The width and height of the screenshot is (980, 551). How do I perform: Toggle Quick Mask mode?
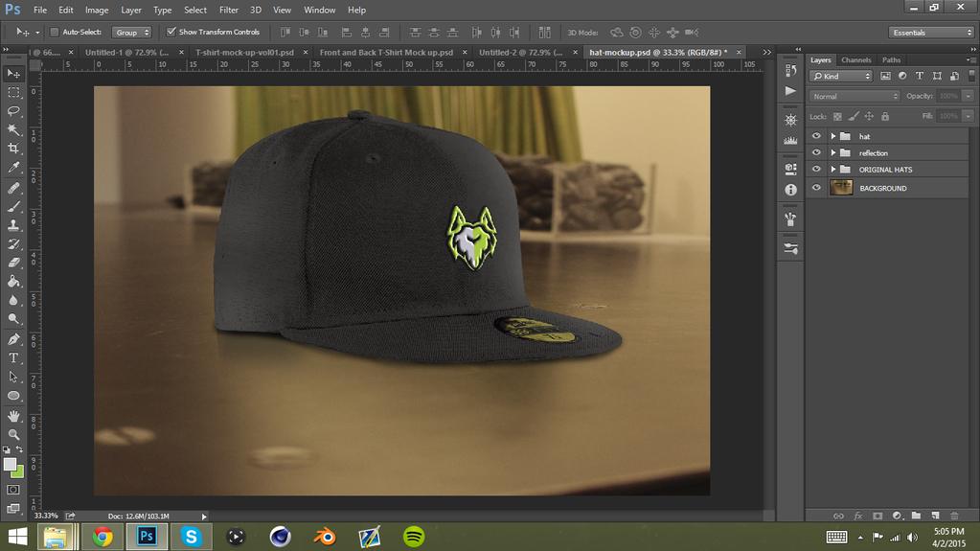(x=13, y=490)
